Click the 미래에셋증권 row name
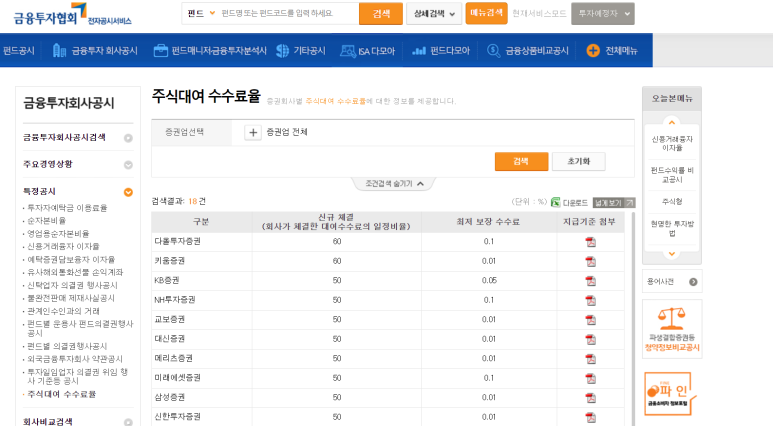773x426 pixels. click(x=177, y=378)
